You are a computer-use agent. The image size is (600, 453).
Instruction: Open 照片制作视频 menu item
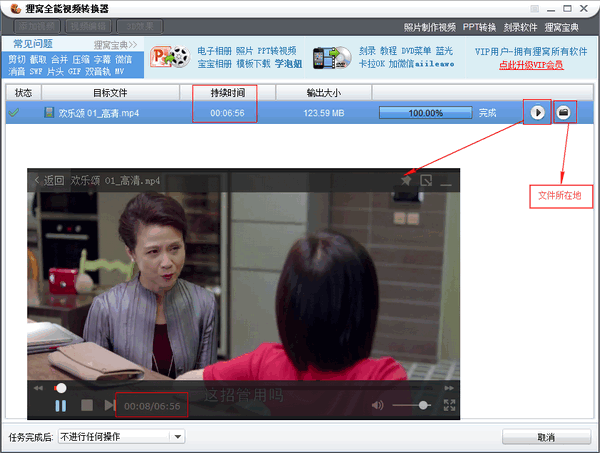[x=430, y=27]
